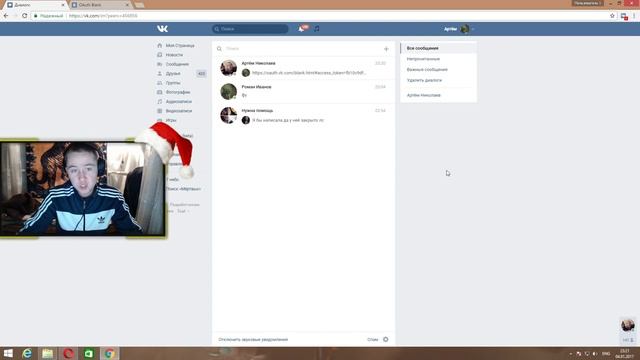Click the Спам link at bottom
The height and width of the screenshot is (360, 640).
(x=372, y=340)
